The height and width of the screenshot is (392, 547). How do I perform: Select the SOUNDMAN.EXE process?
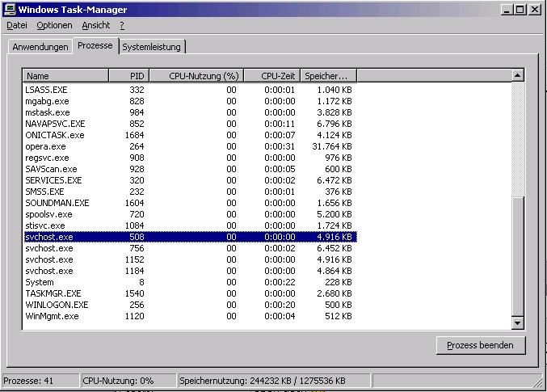tap(190, 203)
